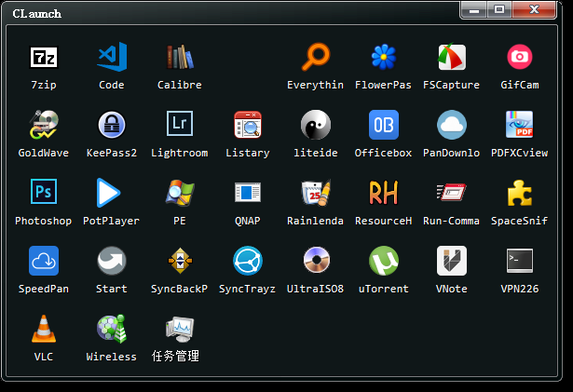Open the SyncBackPro icon
Viewport: 573px width, 392px height.
pyautogui.click(x=180, y=261)
